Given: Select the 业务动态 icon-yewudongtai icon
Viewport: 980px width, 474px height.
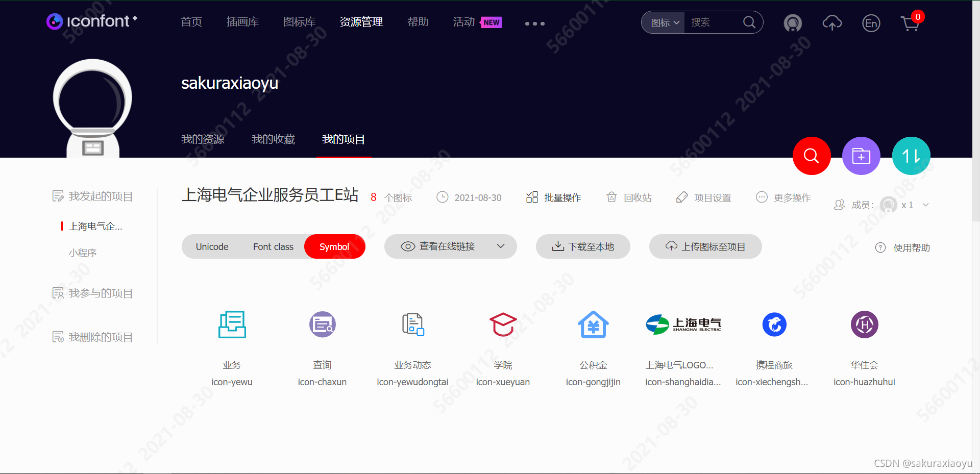Looking at the screenshot, I should click(x=413, y=325).
